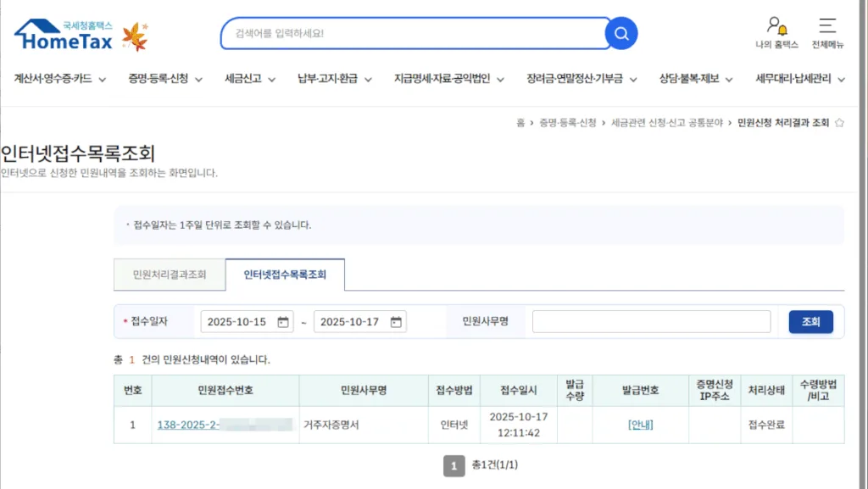Expand the 계산서·영수증·카드 menu
Image resolution: width=868 pixels, height=489 pixels.
pos(59,79)
